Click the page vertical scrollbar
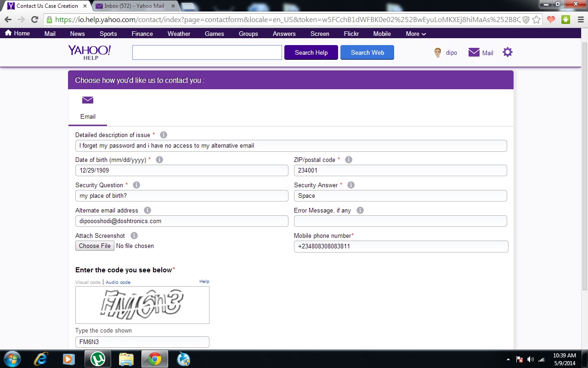 [x=584, y=166]
